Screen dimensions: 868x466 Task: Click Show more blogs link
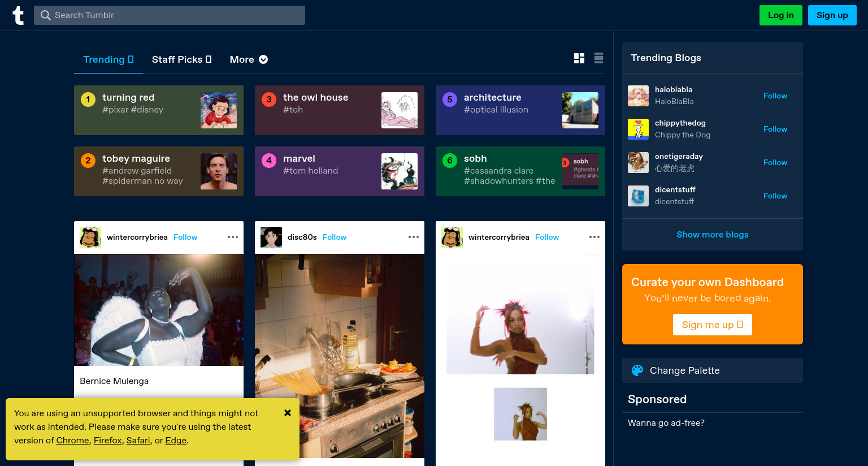713,234
